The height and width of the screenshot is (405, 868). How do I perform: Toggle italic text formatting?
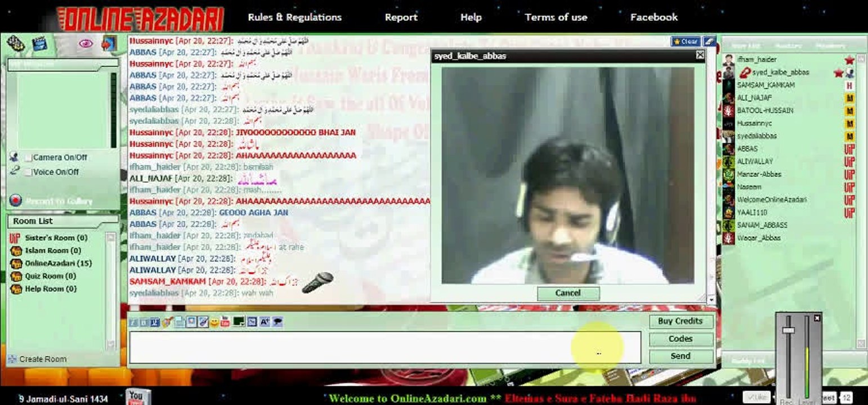point(133,322)
